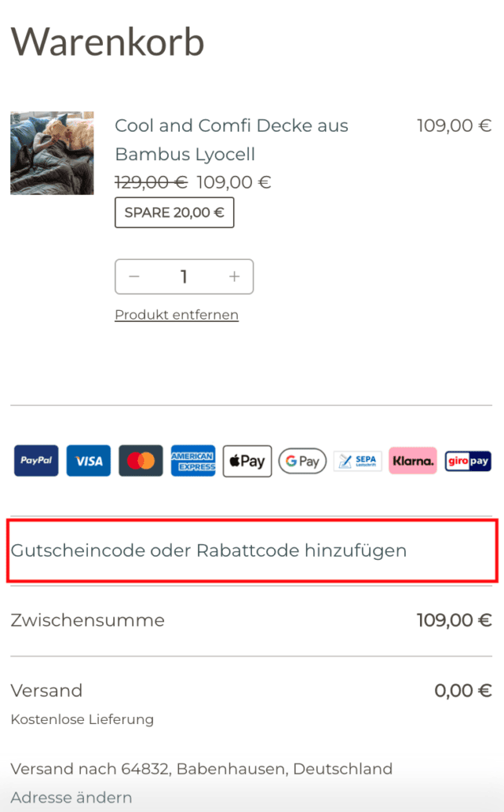Screen dimensions: 504x812
Task: Click the Zwischensumme 109,00 € amount
Action: [x=454, y=620]
